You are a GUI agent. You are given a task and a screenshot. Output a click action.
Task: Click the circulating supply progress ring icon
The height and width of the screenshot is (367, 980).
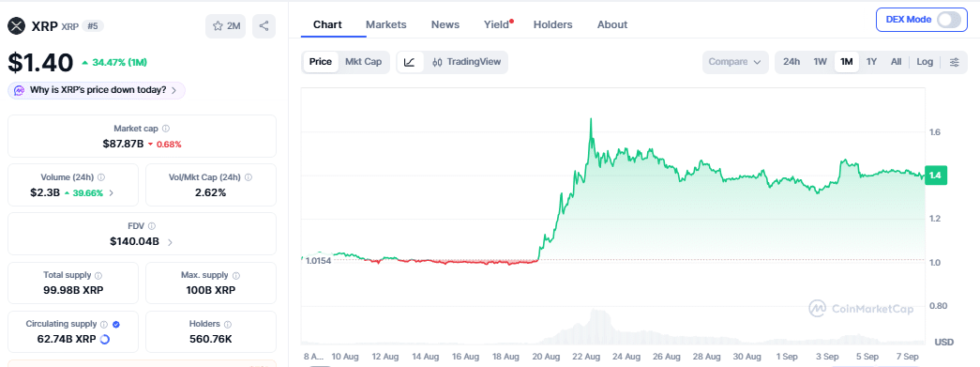105,339
